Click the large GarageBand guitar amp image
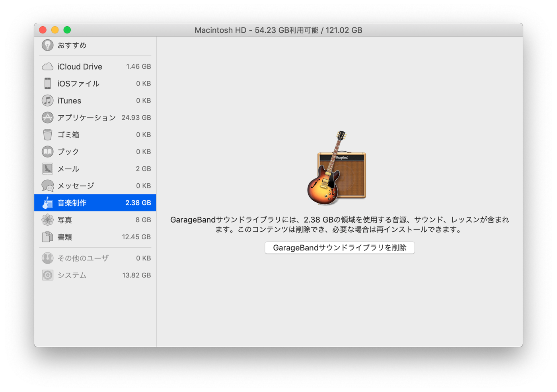 pyautogui.click(x=337, y=168)
